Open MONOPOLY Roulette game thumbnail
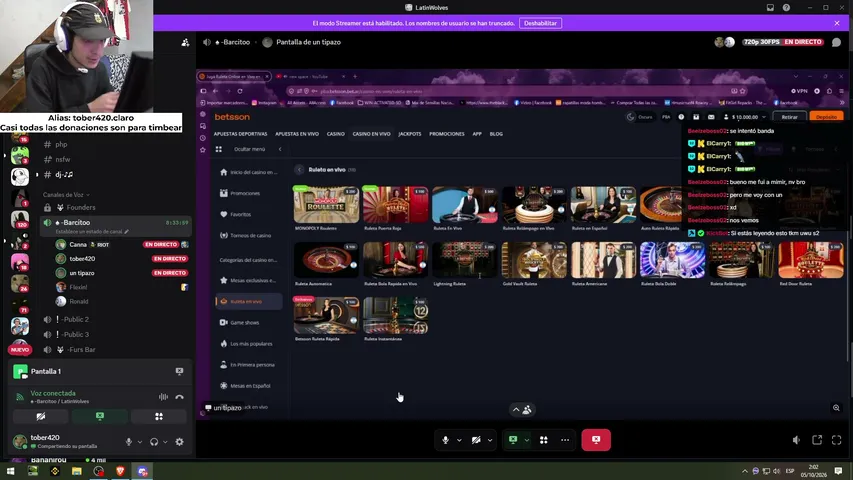Image resolution: width=853 pixels, height=480 pixels. 326,205
